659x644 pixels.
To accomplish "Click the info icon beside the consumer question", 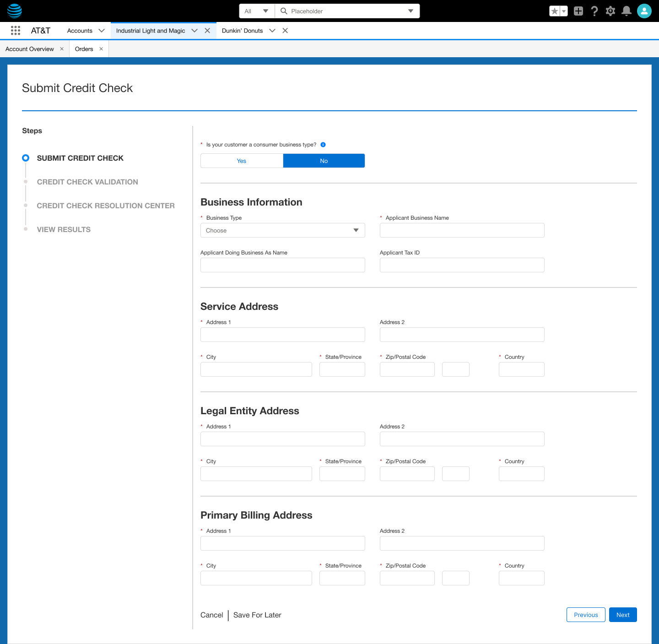I will point(323,145).
